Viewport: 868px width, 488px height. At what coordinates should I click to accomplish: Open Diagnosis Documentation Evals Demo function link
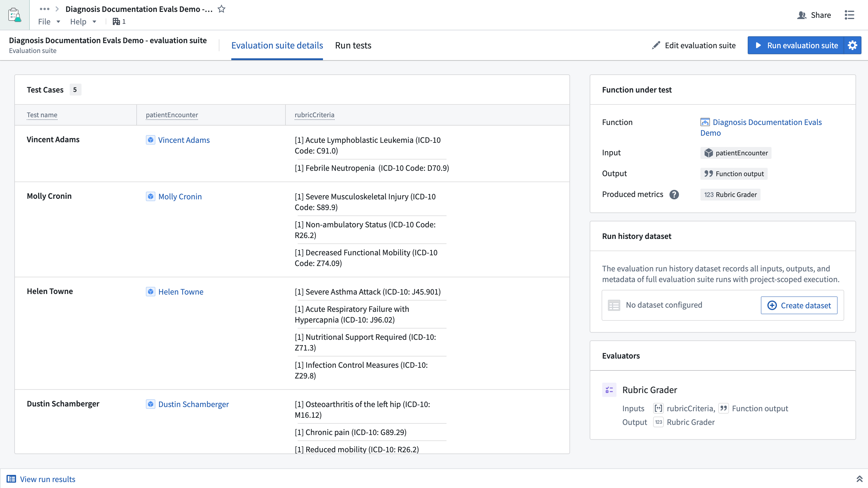[x=761, y=127]
